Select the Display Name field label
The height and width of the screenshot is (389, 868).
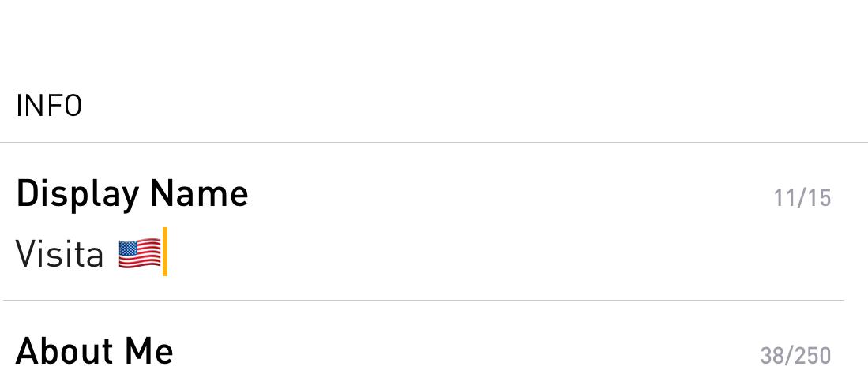point(132,194)
